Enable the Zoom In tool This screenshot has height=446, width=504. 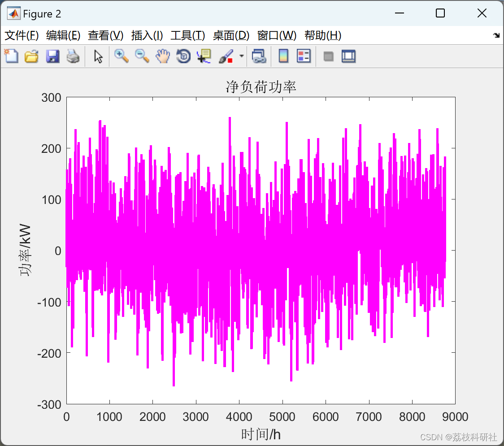tap(121, 56)
